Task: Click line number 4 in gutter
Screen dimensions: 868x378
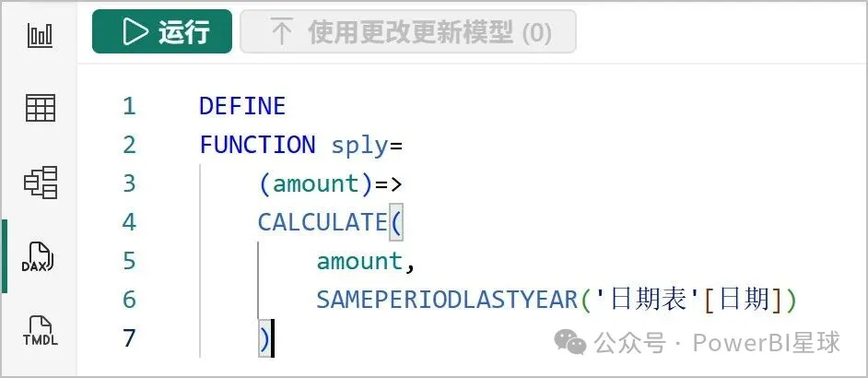Action: point(128,222)
